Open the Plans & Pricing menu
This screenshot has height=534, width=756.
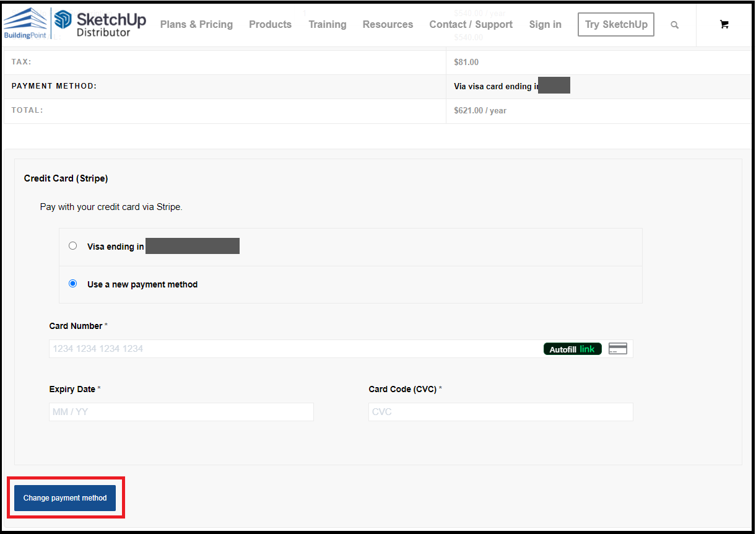coord(196,25)
